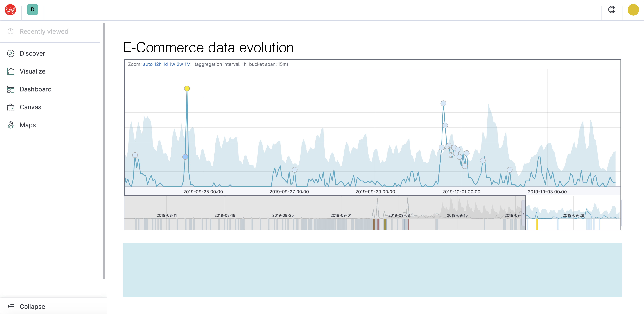The width and height of the screenshot is (644, 314).
Task: Click the aggregation interval text
Action: [x=241, y=64]
